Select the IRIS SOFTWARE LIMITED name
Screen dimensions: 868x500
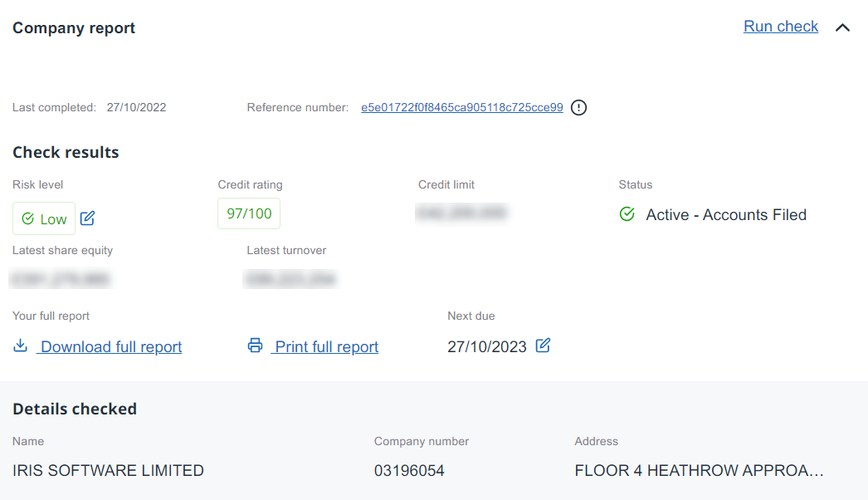(108, 471)
